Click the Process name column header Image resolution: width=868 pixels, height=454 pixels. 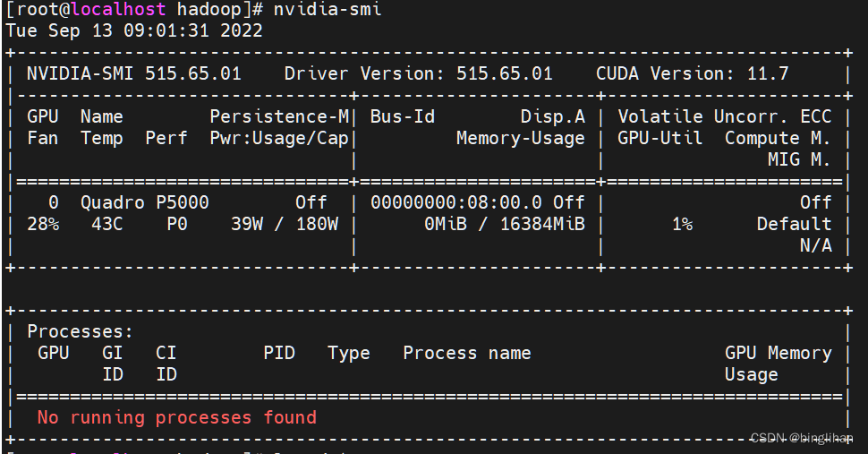tap(466, 353)
